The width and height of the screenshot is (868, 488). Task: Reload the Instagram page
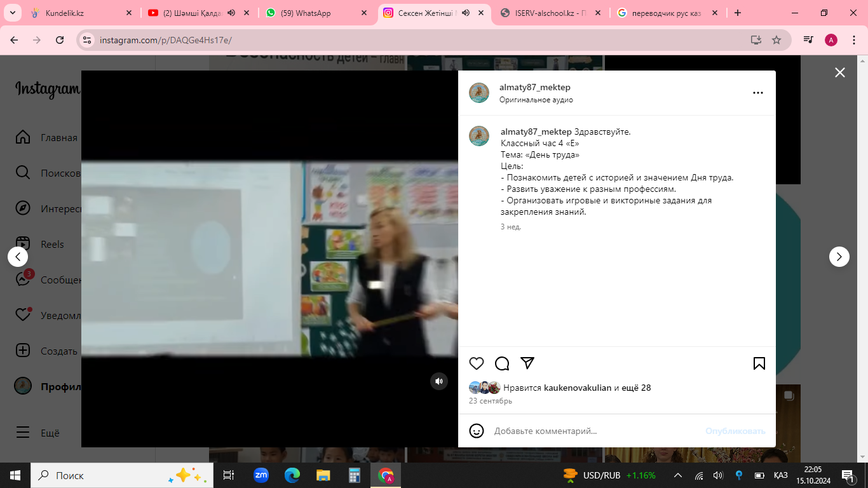[x=60, y=40]
